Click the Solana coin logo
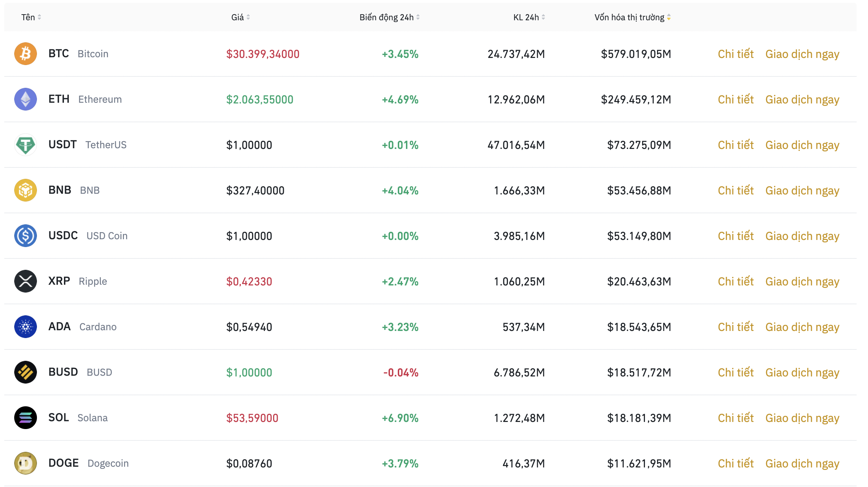868x487 pixels. click(26, 418)
